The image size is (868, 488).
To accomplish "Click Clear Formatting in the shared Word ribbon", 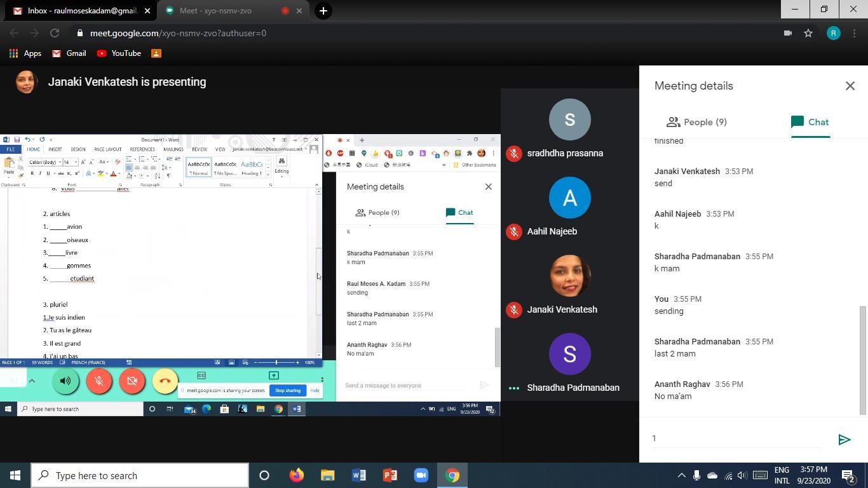I will point(118,162).
